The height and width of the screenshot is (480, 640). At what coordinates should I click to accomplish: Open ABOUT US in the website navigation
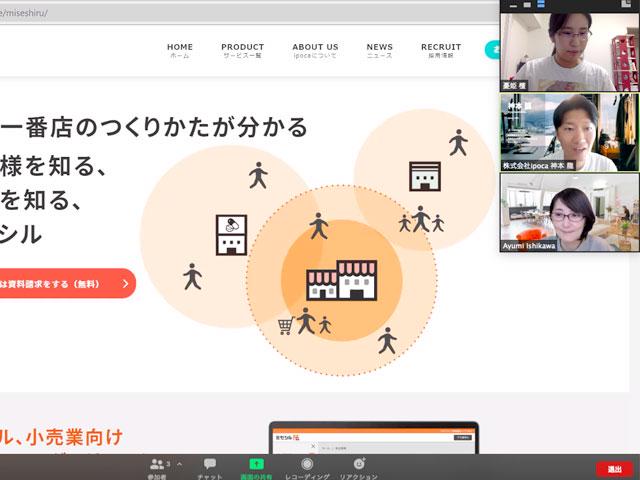315,51
